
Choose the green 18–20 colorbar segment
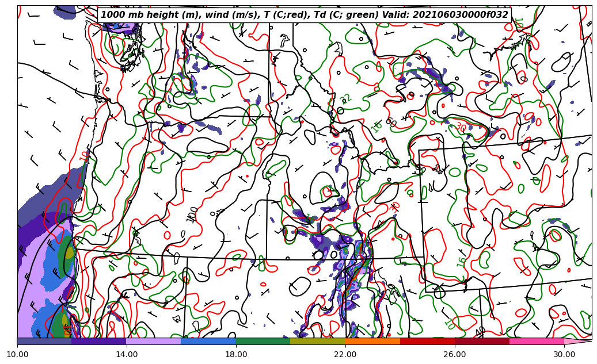(263, 341)
